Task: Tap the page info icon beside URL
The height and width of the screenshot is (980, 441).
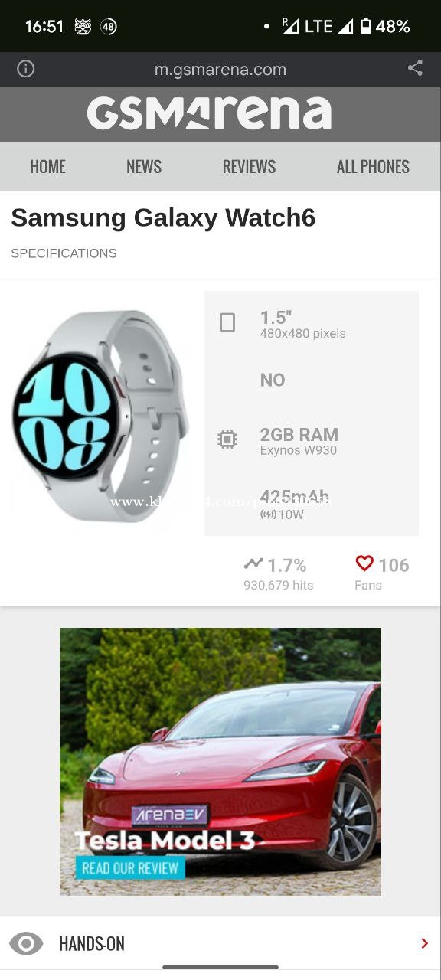Action: pos(26,69)
